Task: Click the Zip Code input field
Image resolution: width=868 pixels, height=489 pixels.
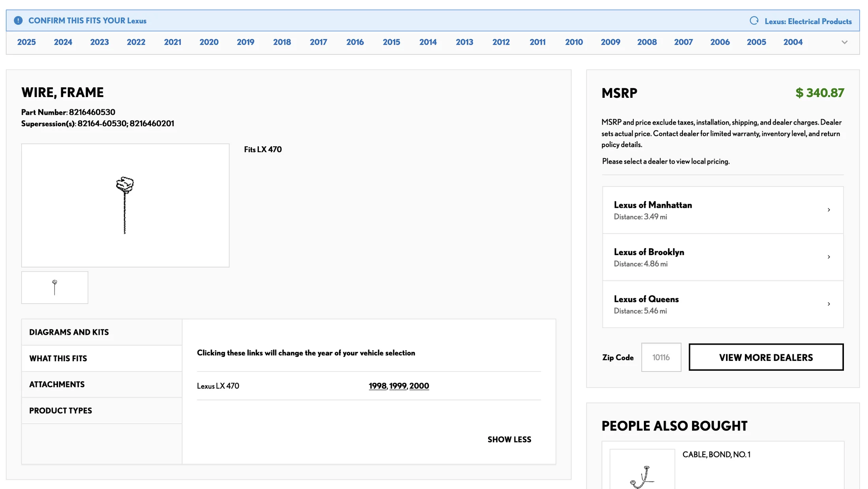Action: (x=661, y=357)
